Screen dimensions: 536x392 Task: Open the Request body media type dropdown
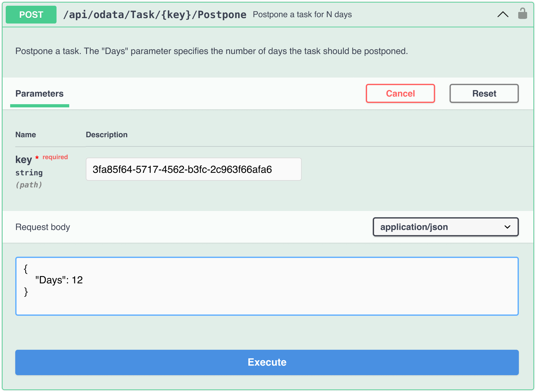(445, 227)
